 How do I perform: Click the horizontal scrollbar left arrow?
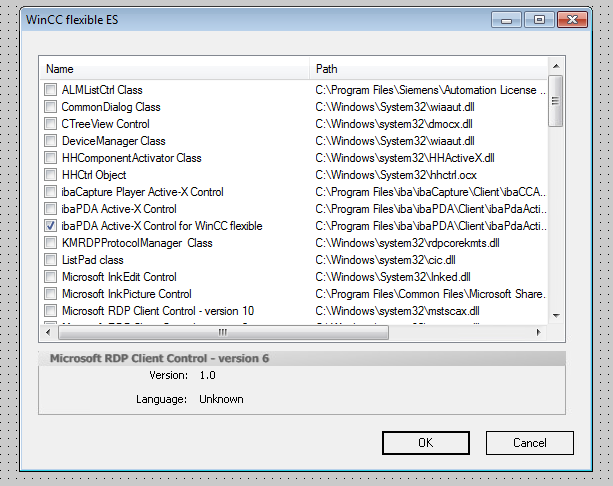coord(48,332)
